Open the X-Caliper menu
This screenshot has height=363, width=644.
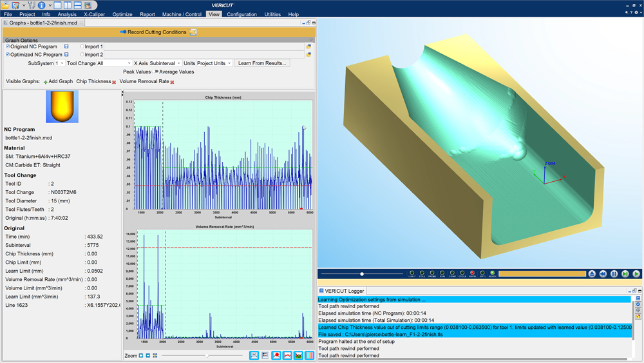[94, 14]
